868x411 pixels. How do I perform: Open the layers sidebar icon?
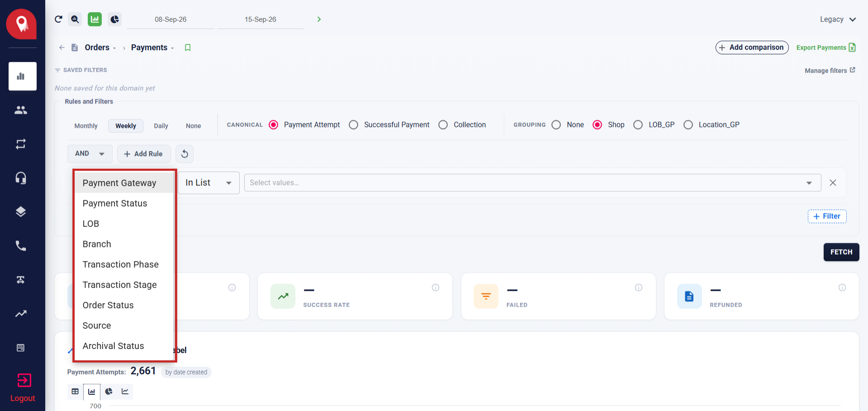click(21, 212)
